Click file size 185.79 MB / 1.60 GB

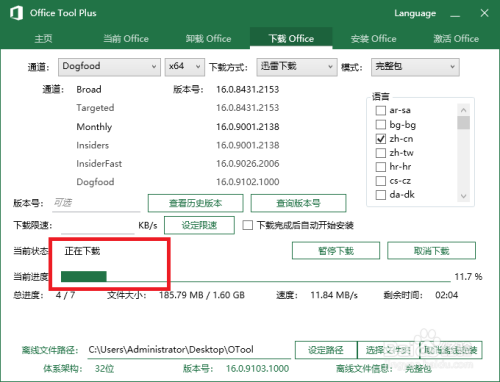click(x=202, y=295)
